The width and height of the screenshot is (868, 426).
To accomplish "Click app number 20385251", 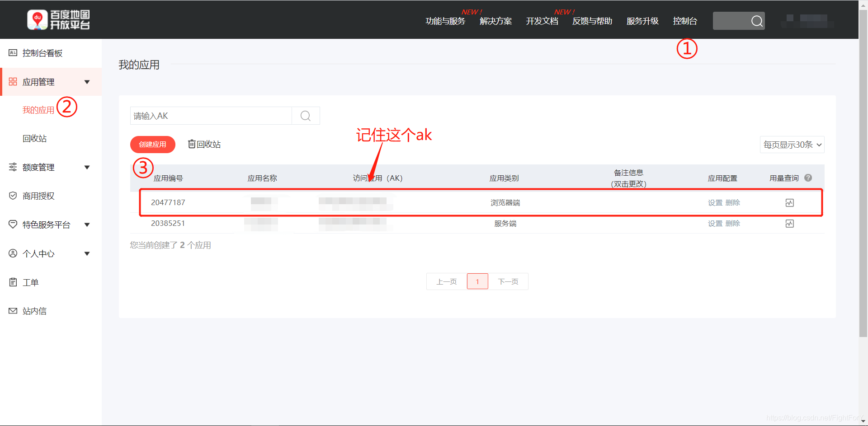I will pyautogui.click(x=168, y=223).
